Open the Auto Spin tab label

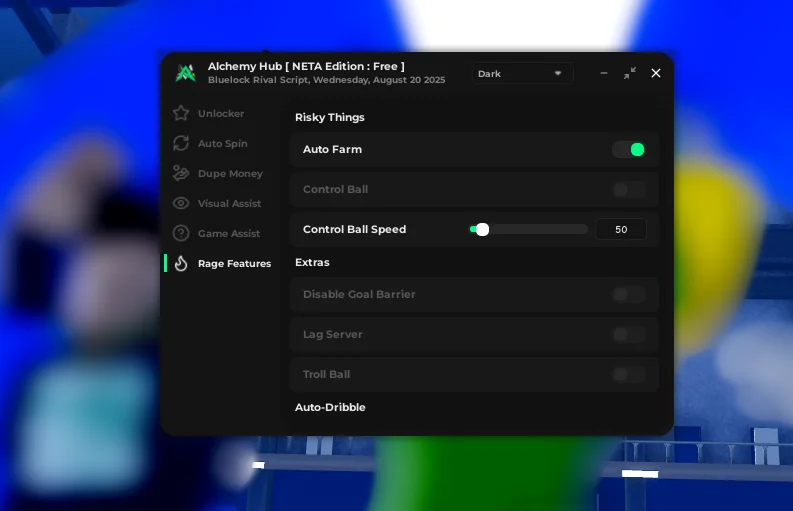222,144
